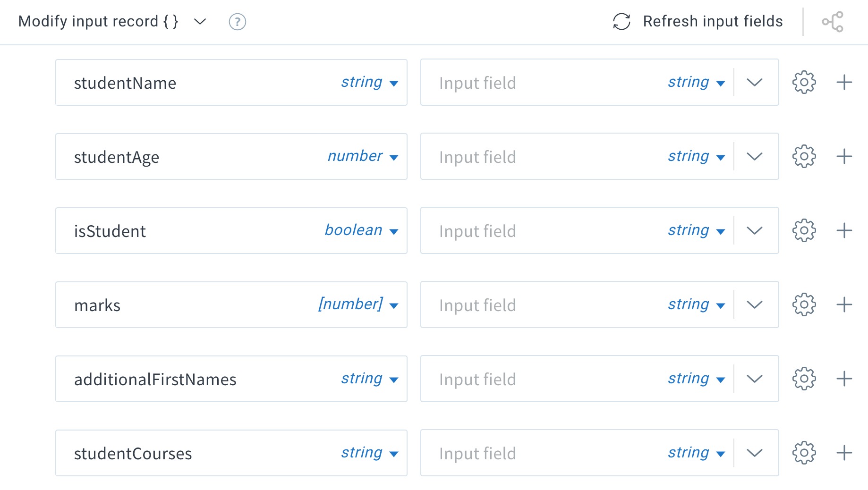Edit the additionalFirstNames field name
The height and width of the screenshot is (490, 868).
155,380
